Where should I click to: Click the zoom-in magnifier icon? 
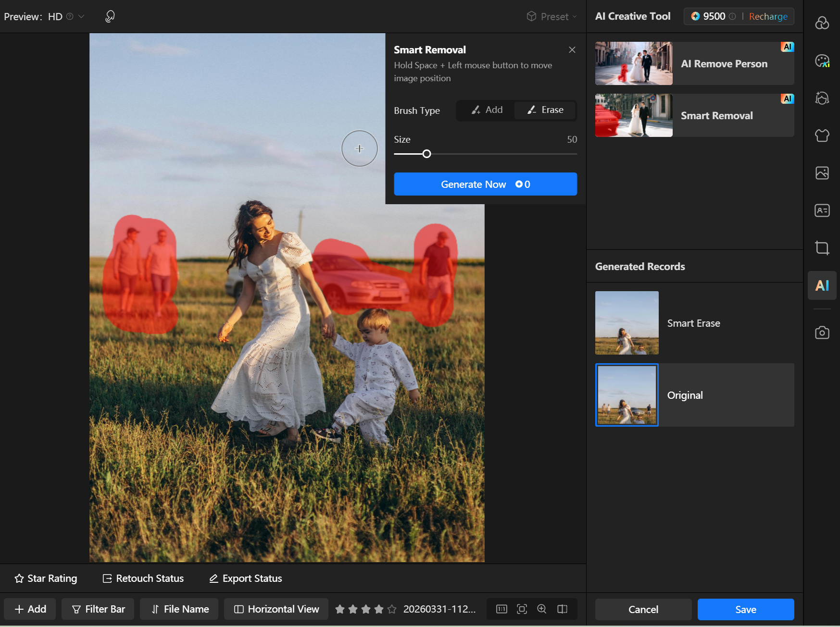(x=542, y=609)
